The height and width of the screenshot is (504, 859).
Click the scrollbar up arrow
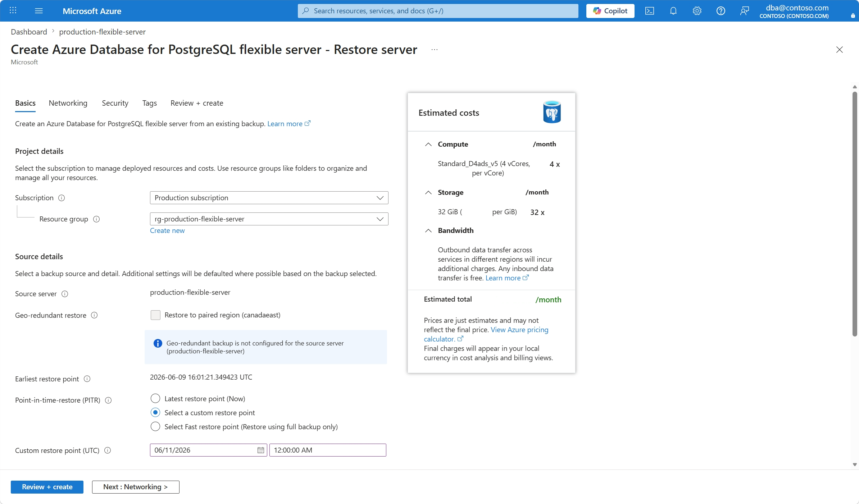(x=855, y=87)
